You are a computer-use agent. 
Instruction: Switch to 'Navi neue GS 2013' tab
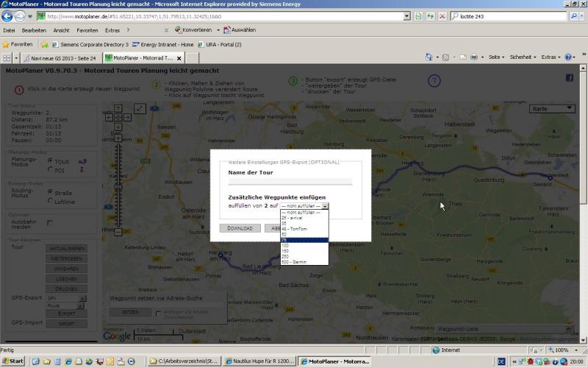coord(60,58)
